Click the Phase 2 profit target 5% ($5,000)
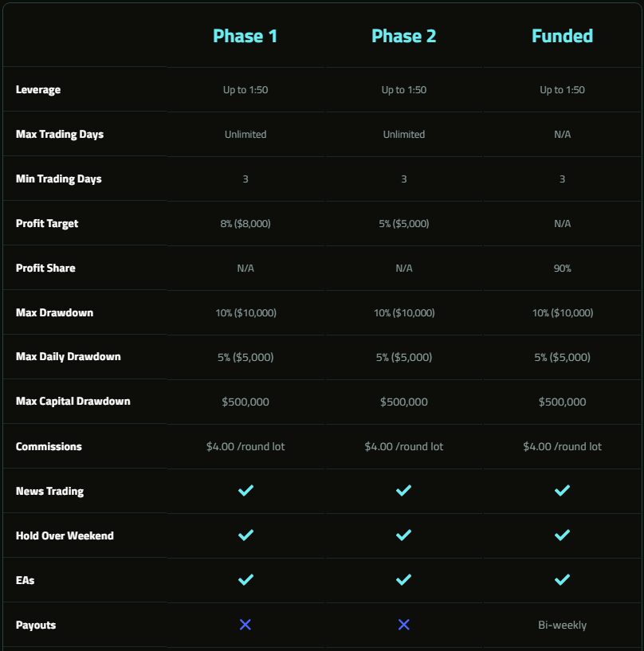The height and width of the screenshot is (651, 644). point(403,223)
